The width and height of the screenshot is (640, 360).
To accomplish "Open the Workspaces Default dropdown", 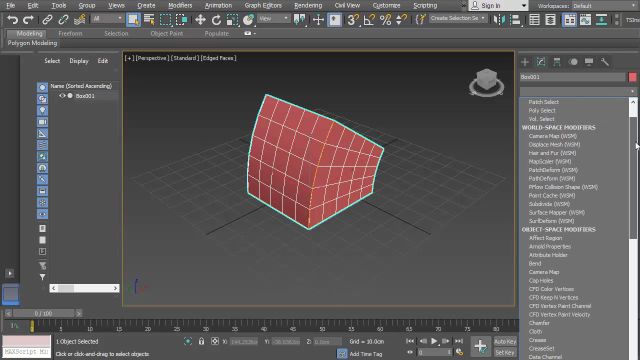I will point(605,6).
